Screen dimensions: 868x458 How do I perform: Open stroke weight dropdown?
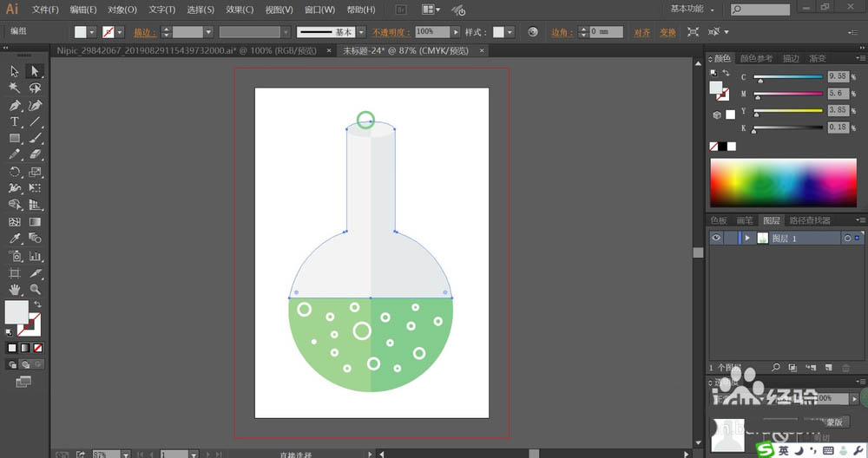coord(208,32)
